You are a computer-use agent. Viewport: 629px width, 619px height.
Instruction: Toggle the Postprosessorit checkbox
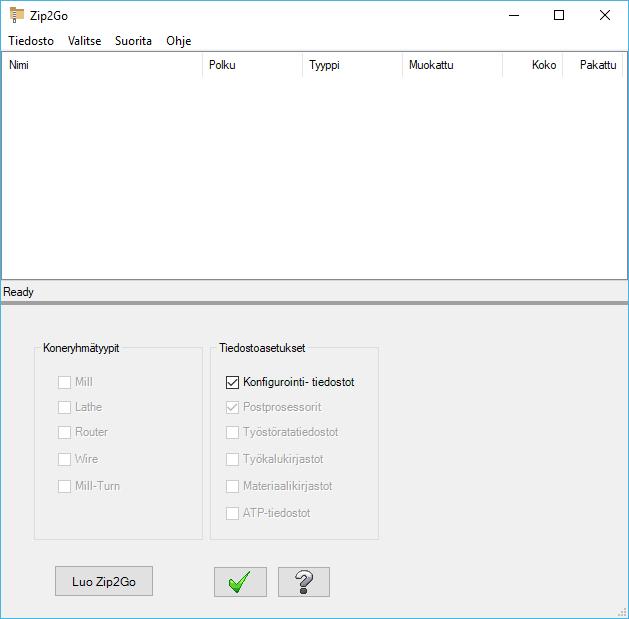tap(232, 407)
